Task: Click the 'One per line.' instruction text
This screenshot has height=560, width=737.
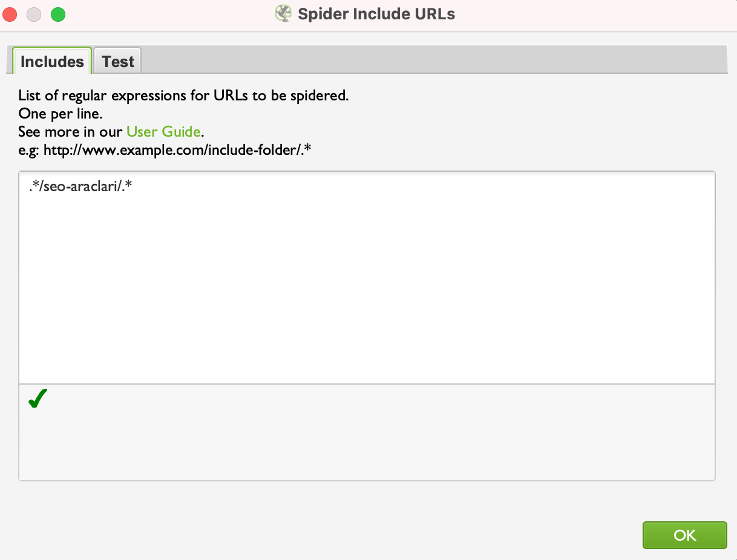Action: pyautogui.click(x=60, y=114)
